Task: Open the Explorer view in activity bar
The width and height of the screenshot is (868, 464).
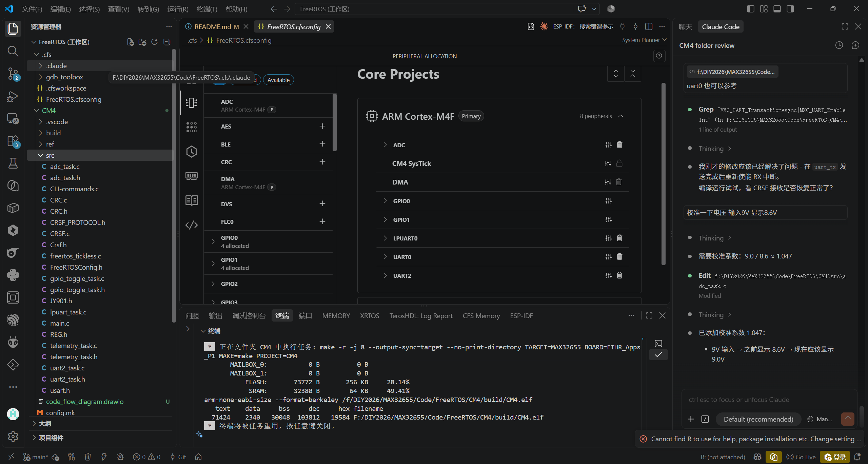Action: coord(13,28)
